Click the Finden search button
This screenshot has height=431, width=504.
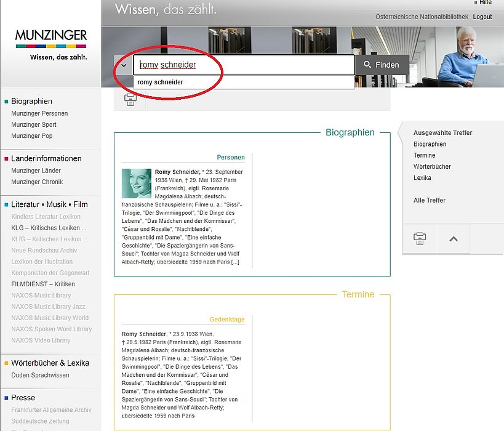point(382,65)
